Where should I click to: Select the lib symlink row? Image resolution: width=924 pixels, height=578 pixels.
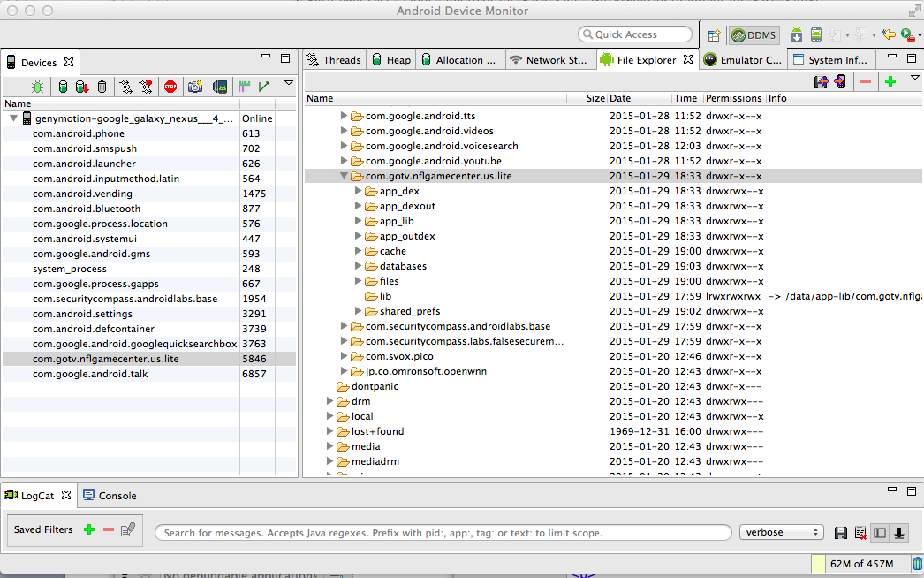[613, 296]
